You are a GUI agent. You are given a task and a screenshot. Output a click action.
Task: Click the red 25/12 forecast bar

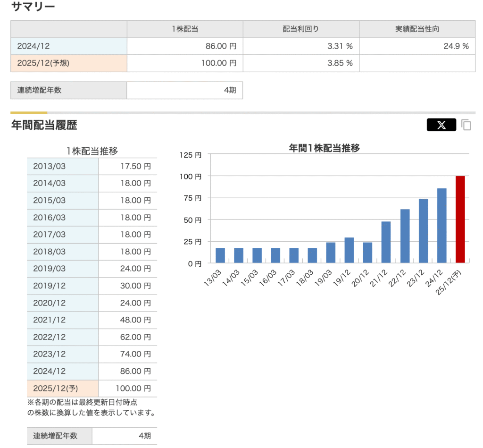coord(460,219)
